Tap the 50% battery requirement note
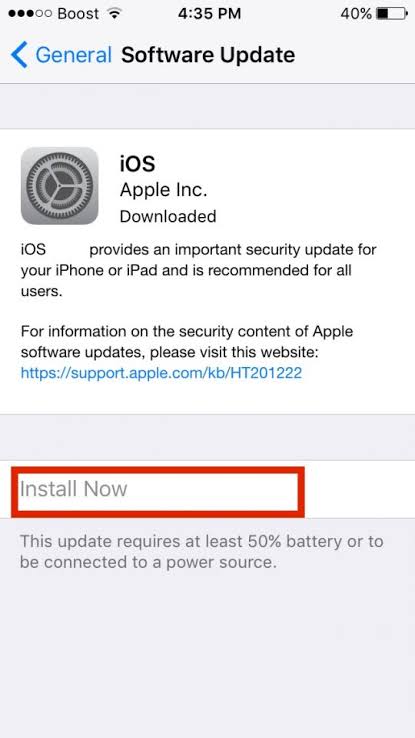The height and width of the screenshot is (738, 415). pos(201,551)
